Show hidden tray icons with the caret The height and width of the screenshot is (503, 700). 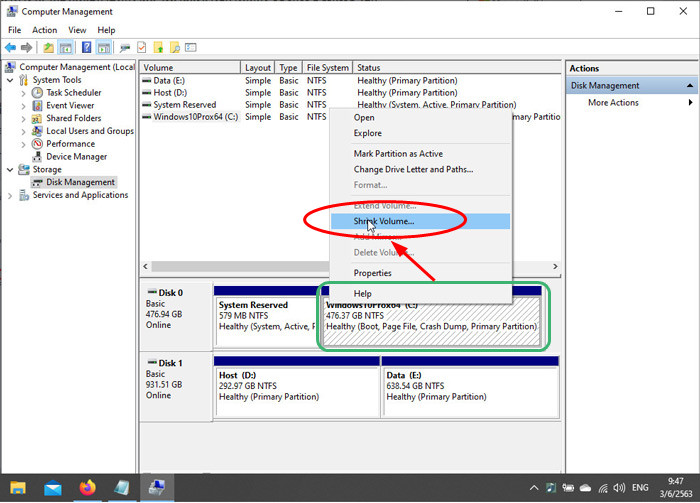(x=533, y=488)
